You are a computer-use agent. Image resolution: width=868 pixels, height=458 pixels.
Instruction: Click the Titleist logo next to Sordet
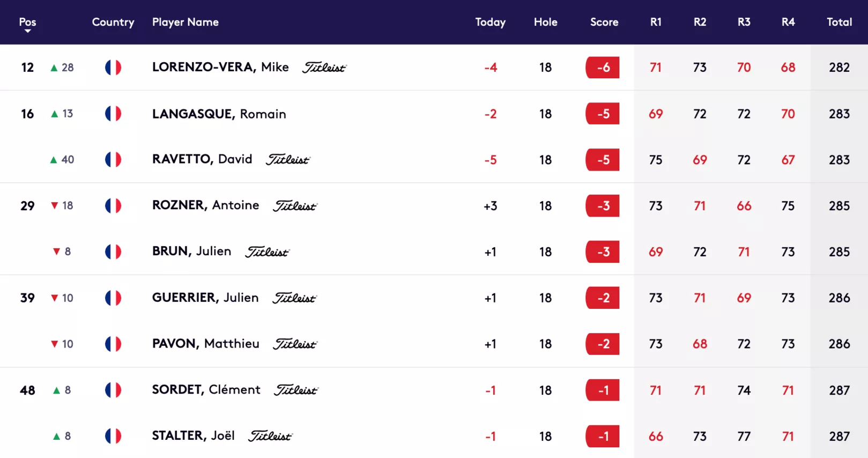296,390
